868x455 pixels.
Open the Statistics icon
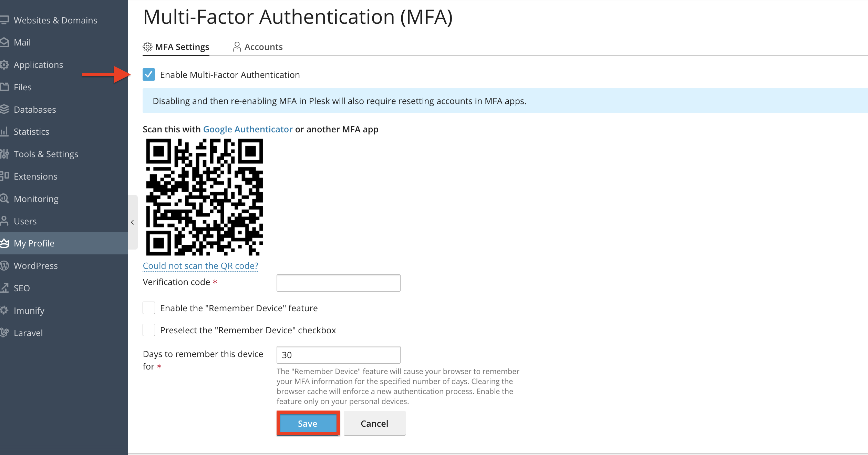(x=5, y=131)
